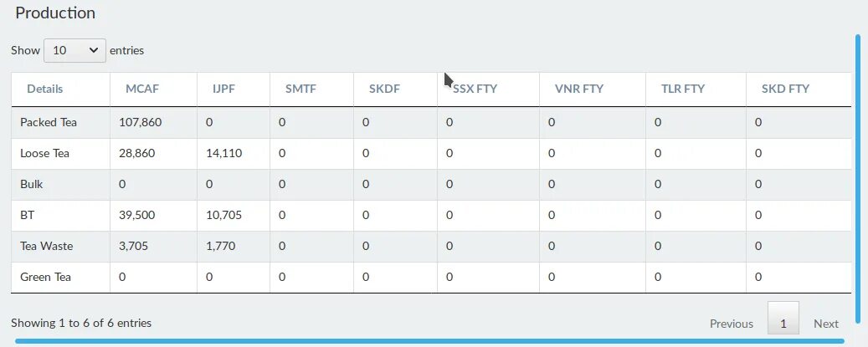The width and height of the screenshot is (868, 347).
Task: Click the 3,705 value for Tea Waste
Action: 133,247
